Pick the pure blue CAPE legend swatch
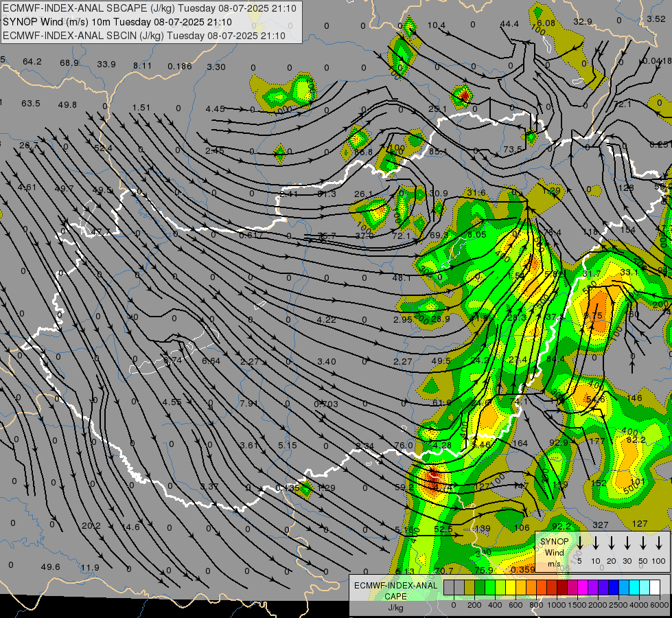 coord(613,588)
